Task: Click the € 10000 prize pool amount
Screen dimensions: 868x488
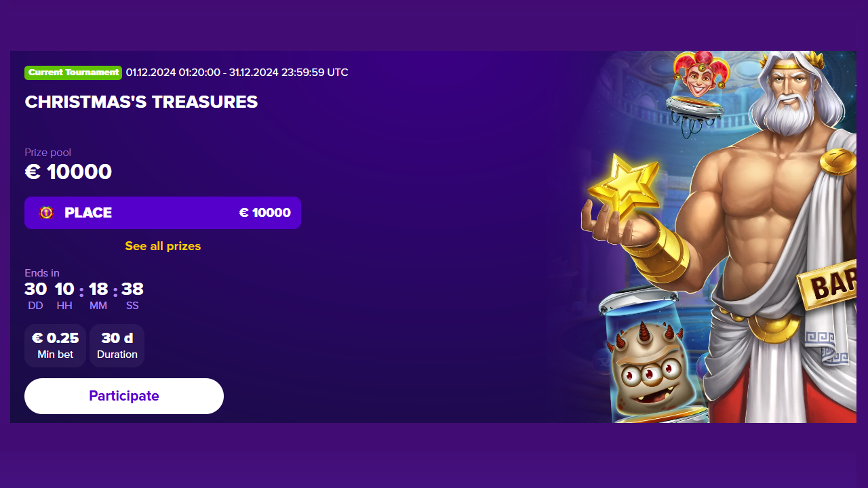Action: (x=68, y=172)
